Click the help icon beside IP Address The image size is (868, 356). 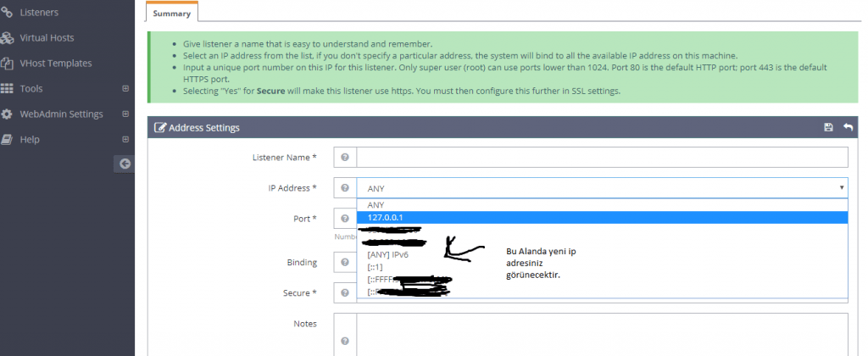tap(345, 188)
